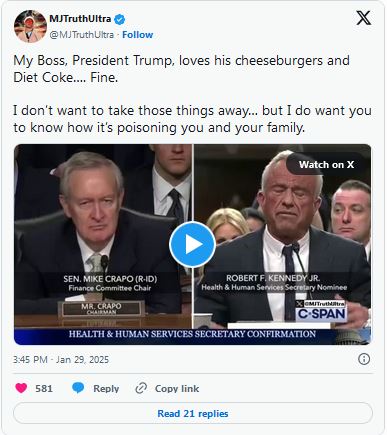Click the Watch on X button
The image size is (387, 435).
pos(326,164)
